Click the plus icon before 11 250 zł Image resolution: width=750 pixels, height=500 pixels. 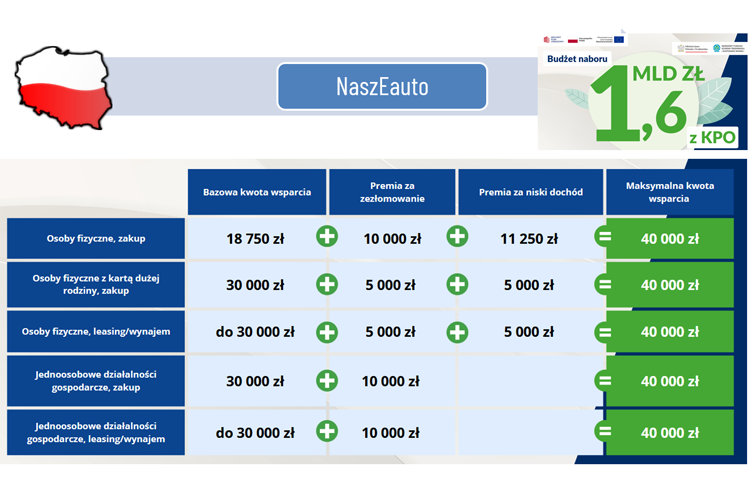click(x=457, y=238)
